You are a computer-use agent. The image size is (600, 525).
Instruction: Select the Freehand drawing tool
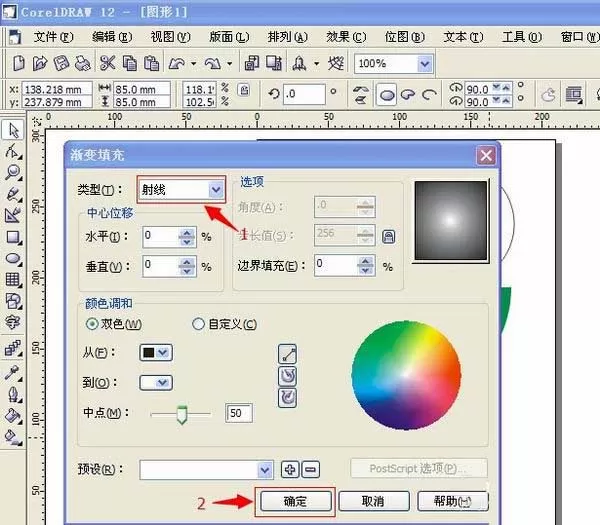tap(13, 194)
